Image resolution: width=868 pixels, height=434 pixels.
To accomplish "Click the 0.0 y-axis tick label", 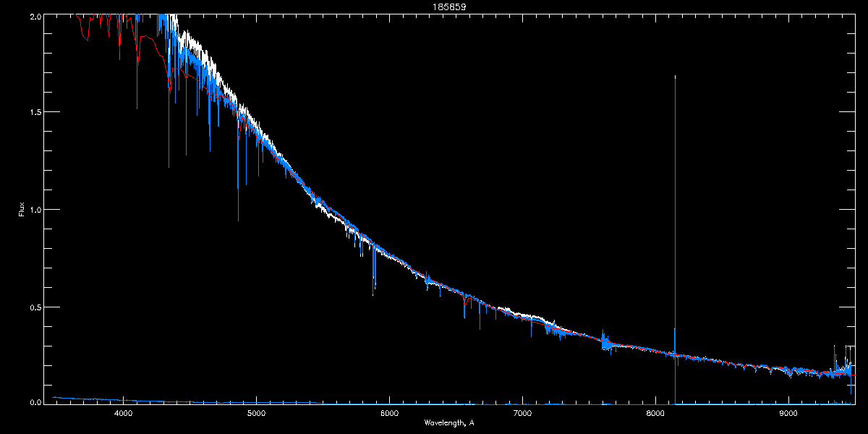I will click(x=35, y=401).
